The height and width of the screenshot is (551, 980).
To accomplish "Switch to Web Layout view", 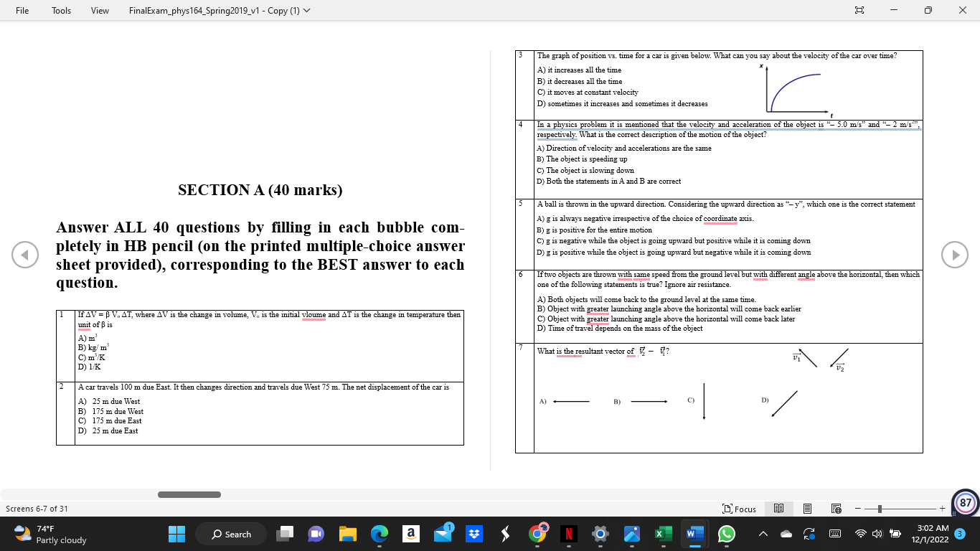I will (x=837, y=509).
